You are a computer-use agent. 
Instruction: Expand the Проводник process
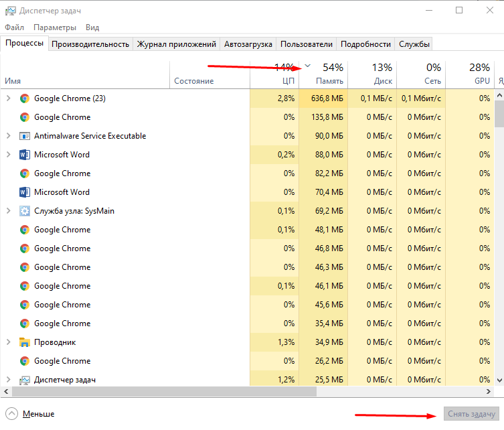click(9, 342)
